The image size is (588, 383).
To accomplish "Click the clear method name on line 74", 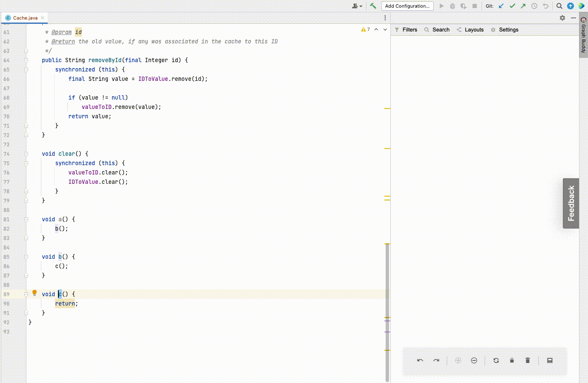I will tap(66, 154).
